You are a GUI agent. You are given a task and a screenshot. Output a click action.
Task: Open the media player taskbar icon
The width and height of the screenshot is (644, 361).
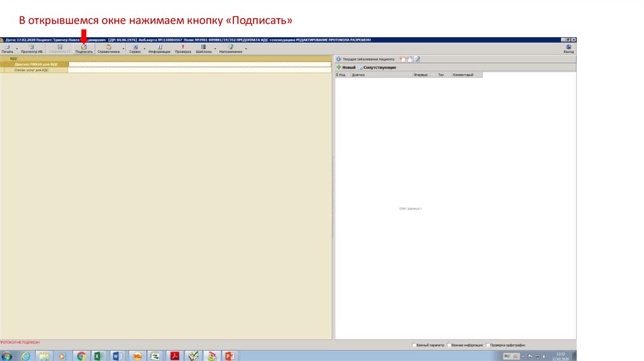coord(62,356)
